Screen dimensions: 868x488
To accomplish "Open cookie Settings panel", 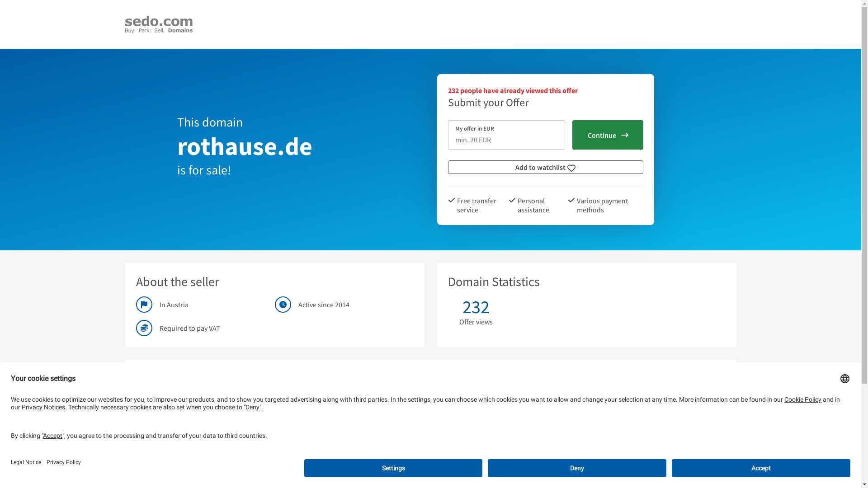I will coord(393,468).
